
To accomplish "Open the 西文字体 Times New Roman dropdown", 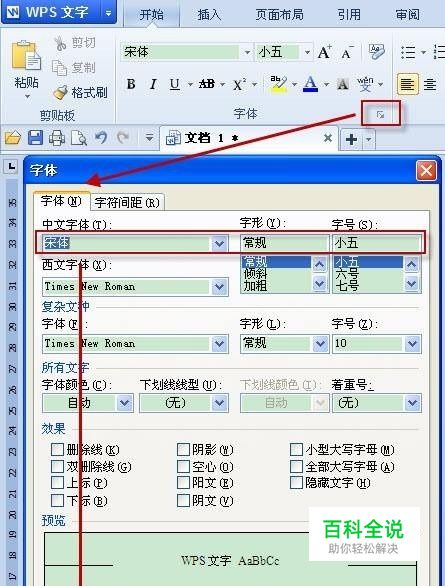I will point(219,287).
